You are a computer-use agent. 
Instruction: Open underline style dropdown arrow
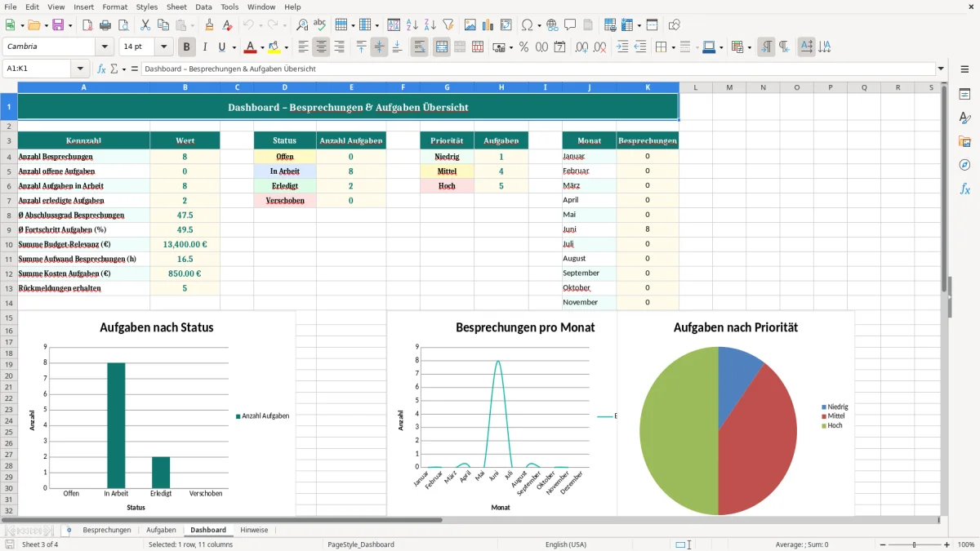[234, 47]
